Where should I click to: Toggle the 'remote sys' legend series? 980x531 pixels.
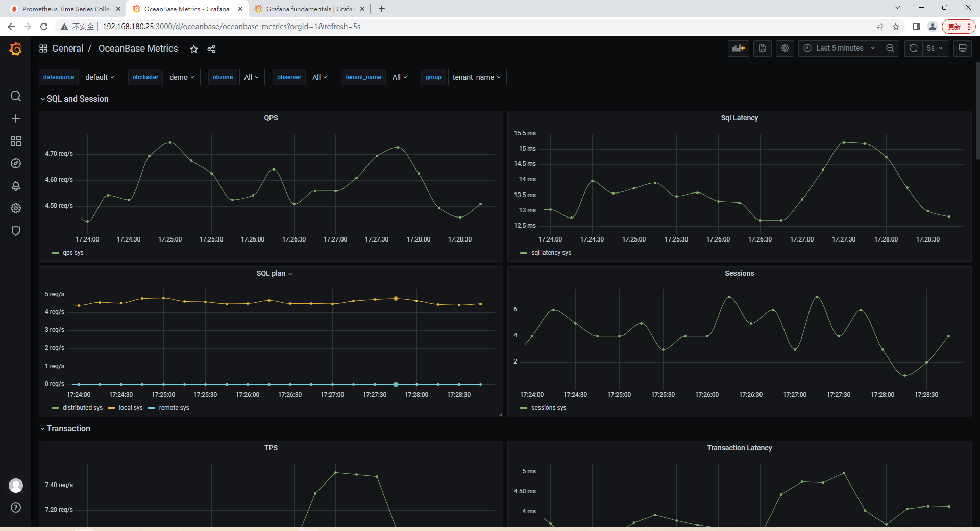pyautogui.click(x=174, y=408)
